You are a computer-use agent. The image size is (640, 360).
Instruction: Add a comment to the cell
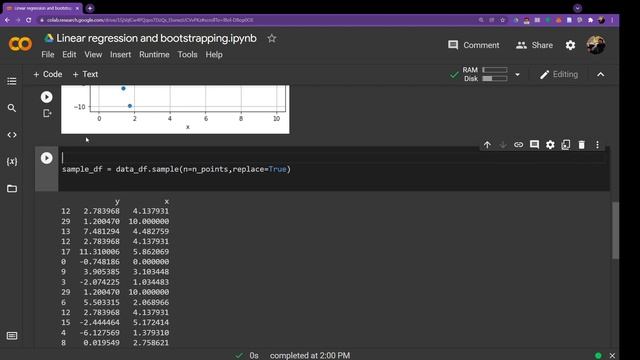[534, 144]
